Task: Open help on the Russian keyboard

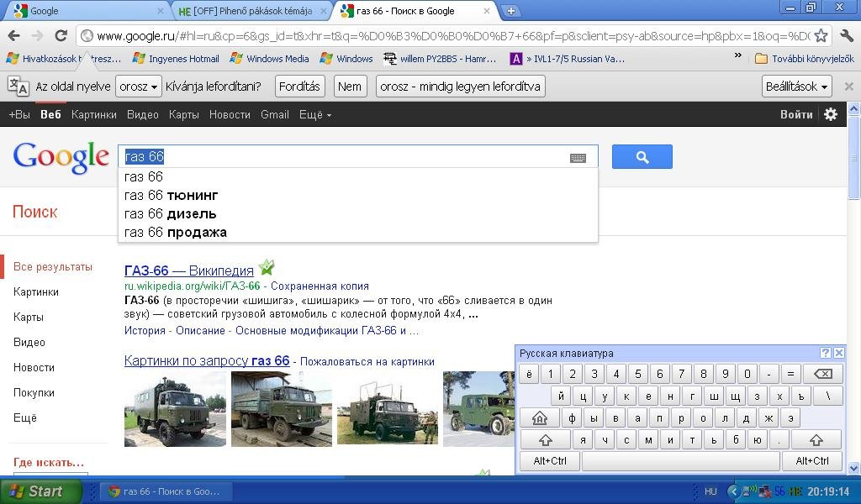Action: (825, 353)
